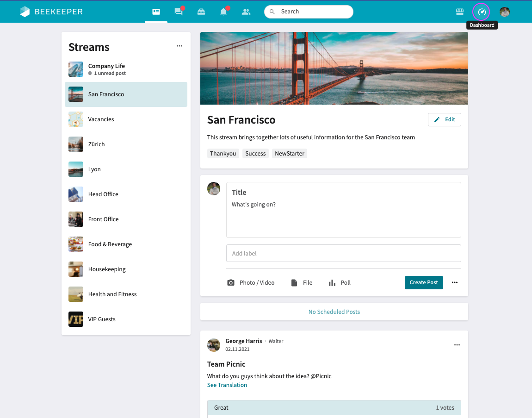The image size is (532, 418).
Task: Add a Poll to the post
Action: 340,282
